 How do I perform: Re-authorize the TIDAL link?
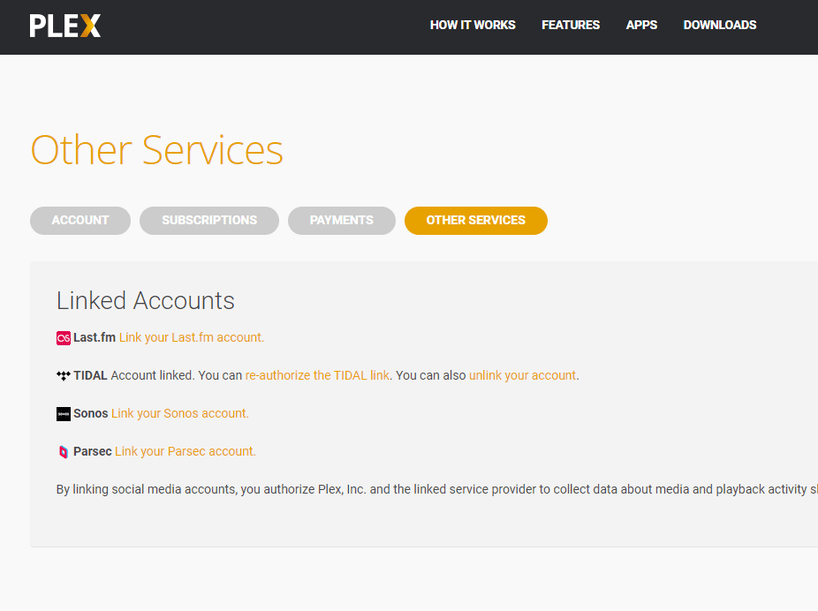point(317,375)
